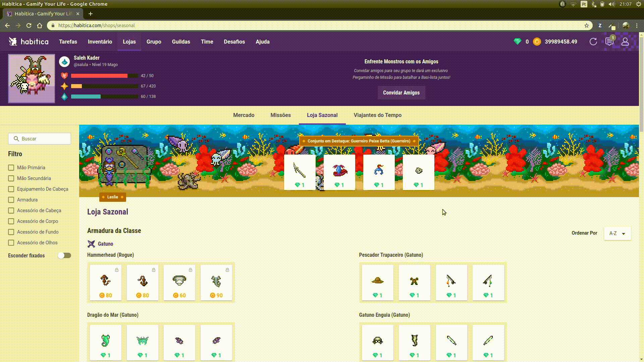Viewport: 644px width, 362px height.
Task: Switch to the Mercado shop tab
Action: [x=244, y=115]
